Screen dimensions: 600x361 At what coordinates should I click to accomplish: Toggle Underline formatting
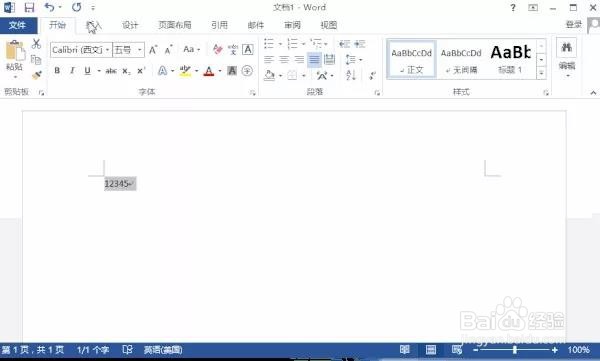[x=87, y=71]
